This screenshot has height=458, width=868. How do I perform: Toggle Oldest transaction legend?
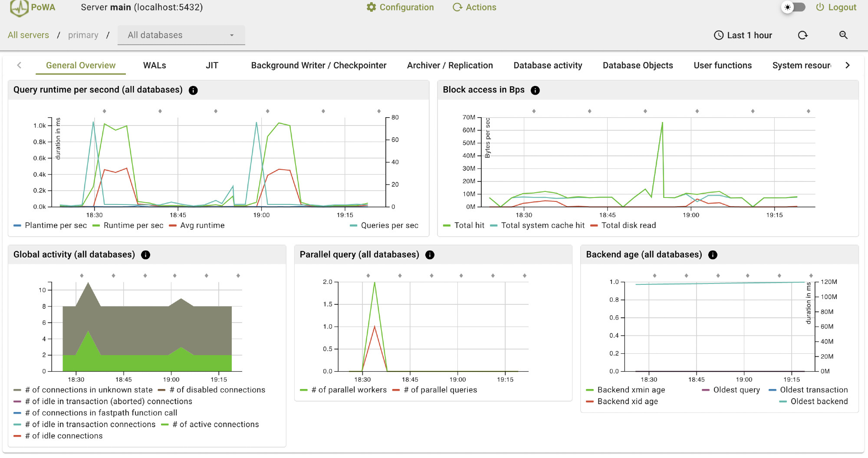(x=808, y=390)
